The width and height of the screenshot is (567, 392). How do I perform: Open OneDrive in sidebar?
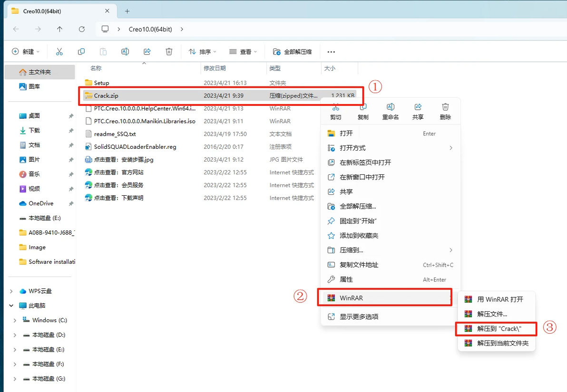40,203
